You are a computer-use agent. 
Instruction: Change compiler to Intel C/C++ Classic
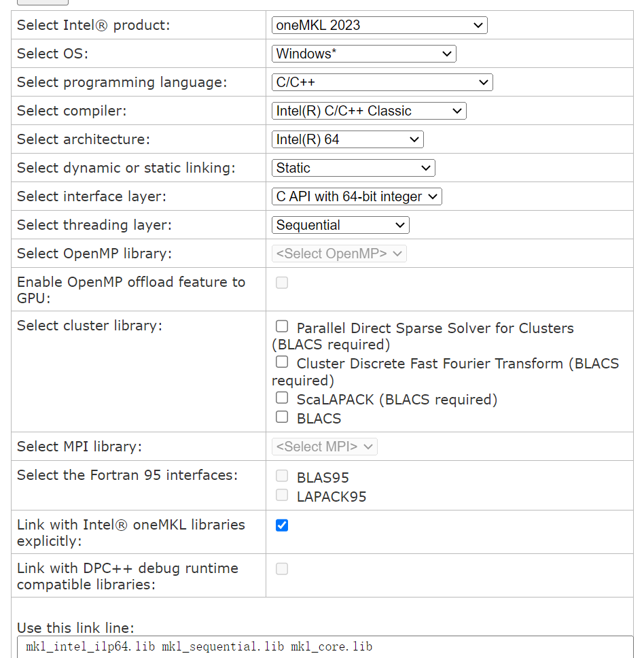point(369,111)
